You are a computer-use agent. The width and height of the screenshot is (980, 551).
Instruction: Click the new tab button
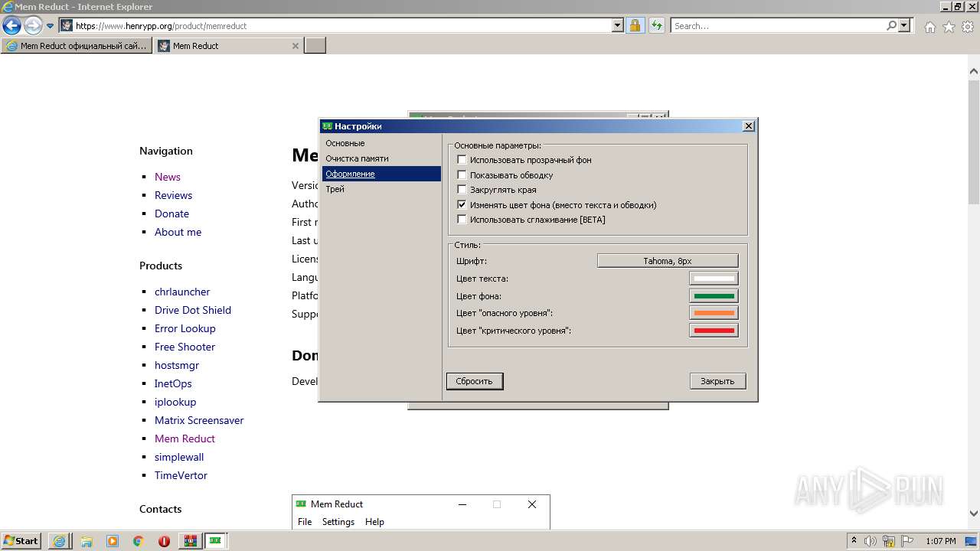[x=315, y=46]
